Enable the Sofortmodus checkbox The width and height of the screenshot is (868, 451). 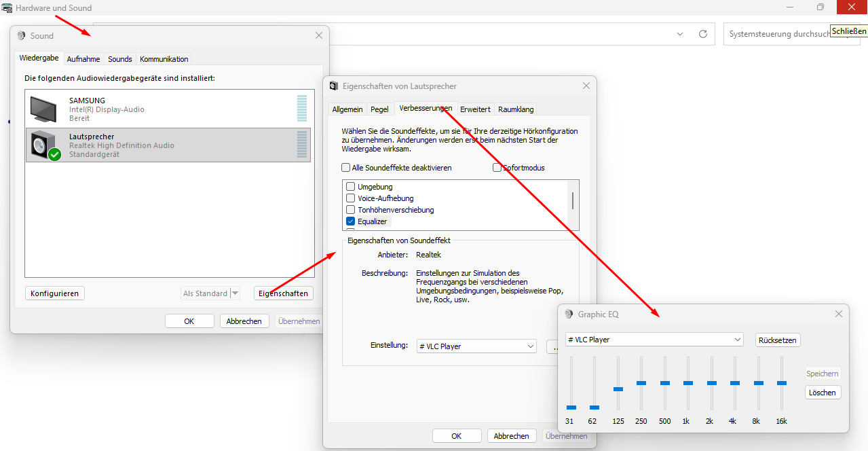point(497,168)
